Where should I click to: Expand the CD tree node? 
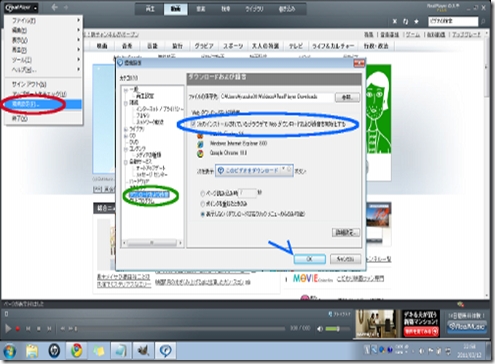[x=126, y=136]
